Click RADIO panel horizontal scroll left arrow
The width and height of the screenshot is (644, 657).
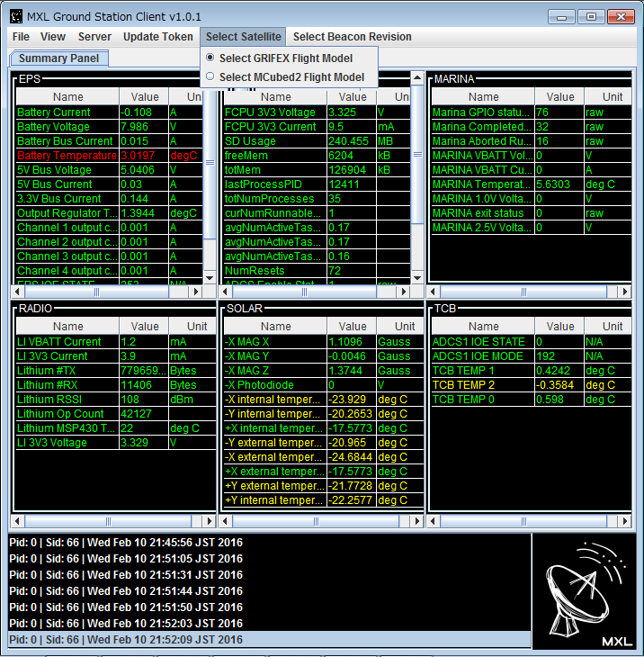pos(17,521)
